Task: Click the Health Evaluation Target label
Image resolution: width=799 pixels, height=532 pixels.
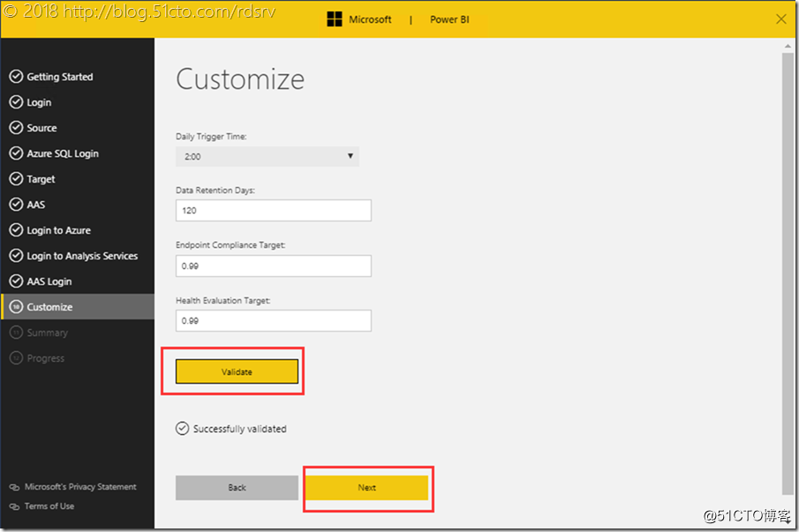Action: (x=222, y=300)
